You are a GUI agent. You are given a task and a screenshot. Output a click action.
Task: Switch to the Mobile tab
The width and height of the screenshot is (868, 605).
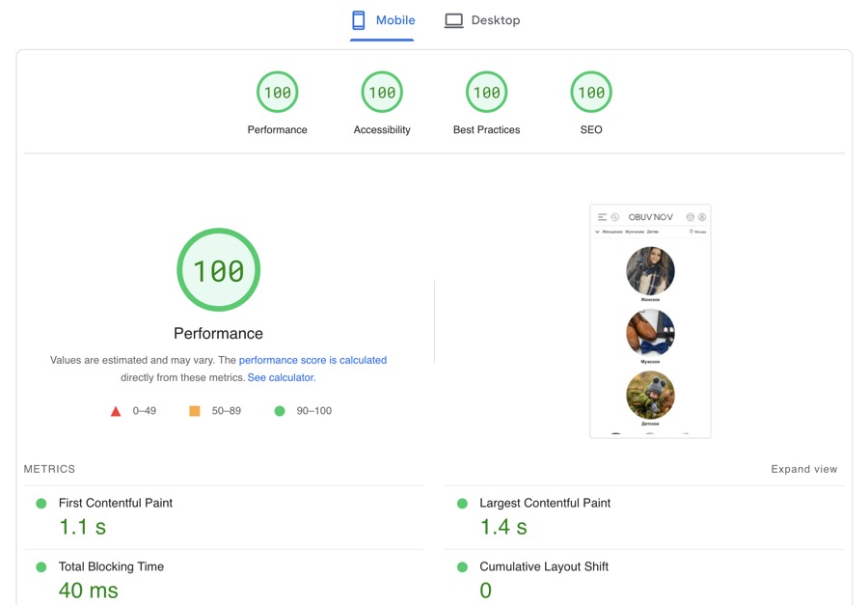383,20
